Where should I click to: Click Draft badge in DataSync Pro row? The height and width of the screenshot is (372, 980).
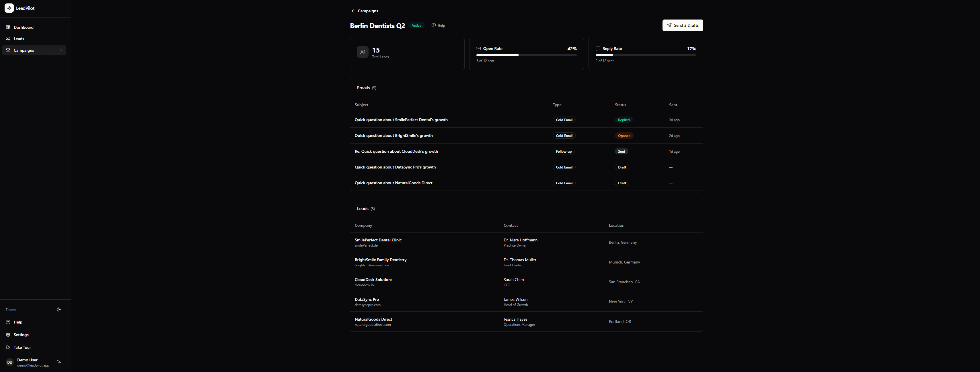click(622, 167)
